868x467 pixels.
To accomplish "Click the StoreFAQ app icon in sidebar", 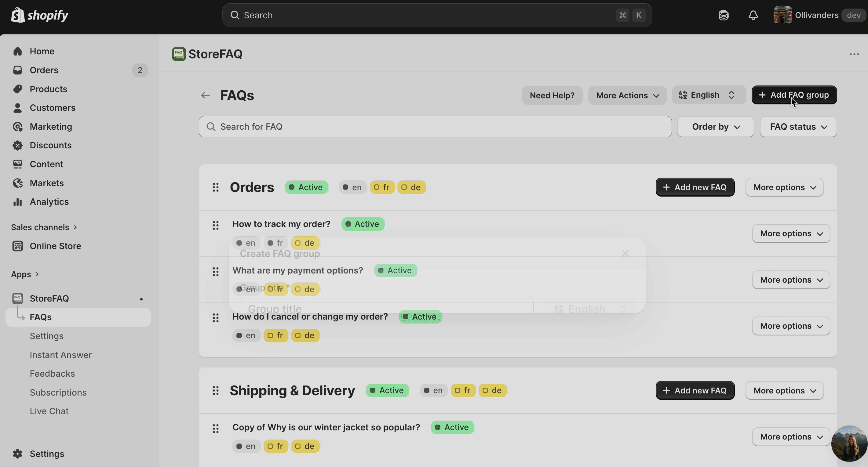I will [x=17, y=298].
